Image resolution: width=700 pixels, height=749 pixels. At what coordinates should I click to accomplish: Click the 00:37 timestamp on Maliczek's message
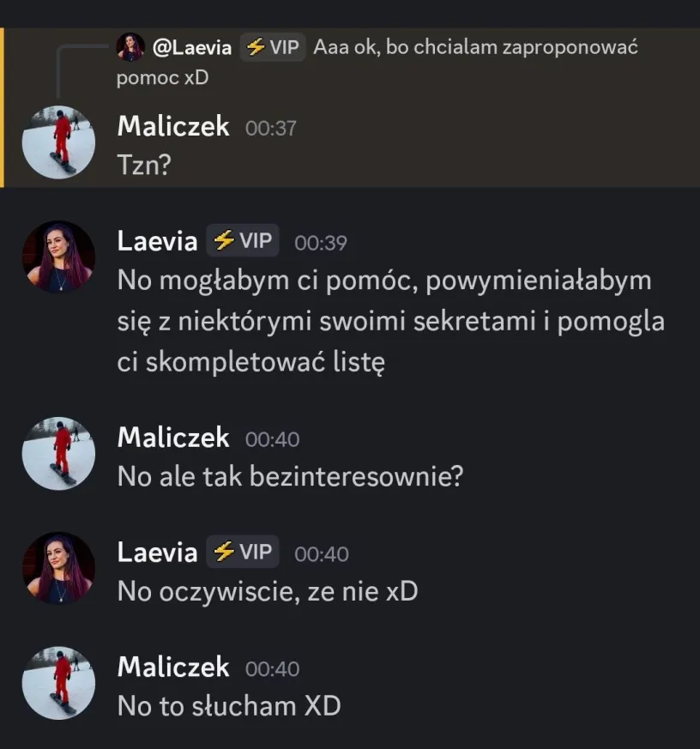(271, 128)
